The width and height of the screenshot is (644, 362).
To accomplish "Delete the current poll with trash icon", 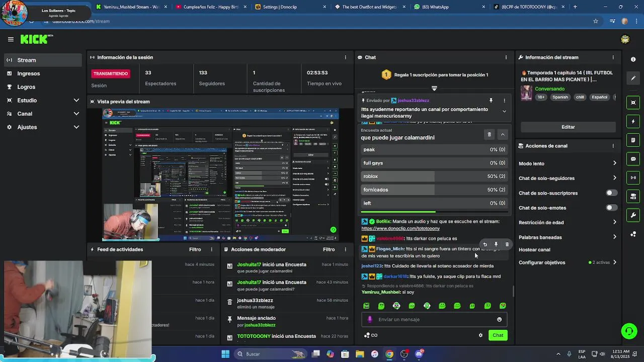I will pyautogui.click(x=489, y=134).
